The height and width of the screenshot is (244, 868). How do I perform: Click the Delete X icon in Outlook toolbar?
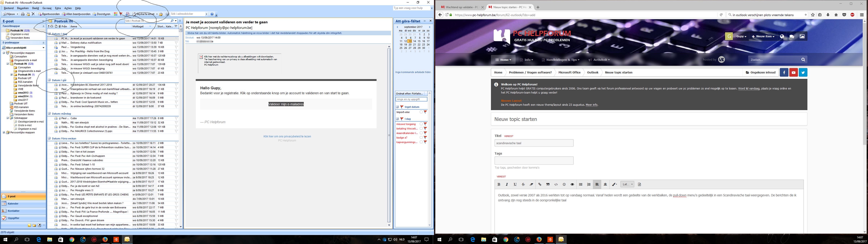click(33, 14)
